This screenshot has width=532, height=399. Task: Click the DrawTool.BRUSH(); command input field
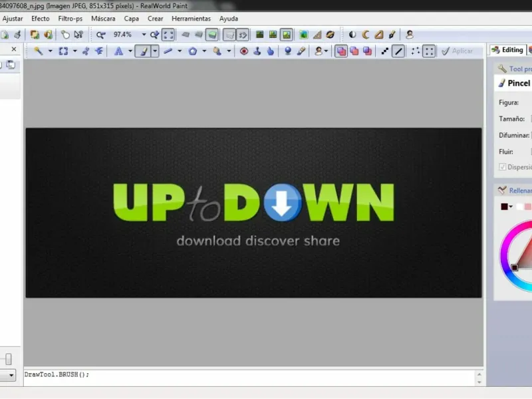(x=250, y=377)
